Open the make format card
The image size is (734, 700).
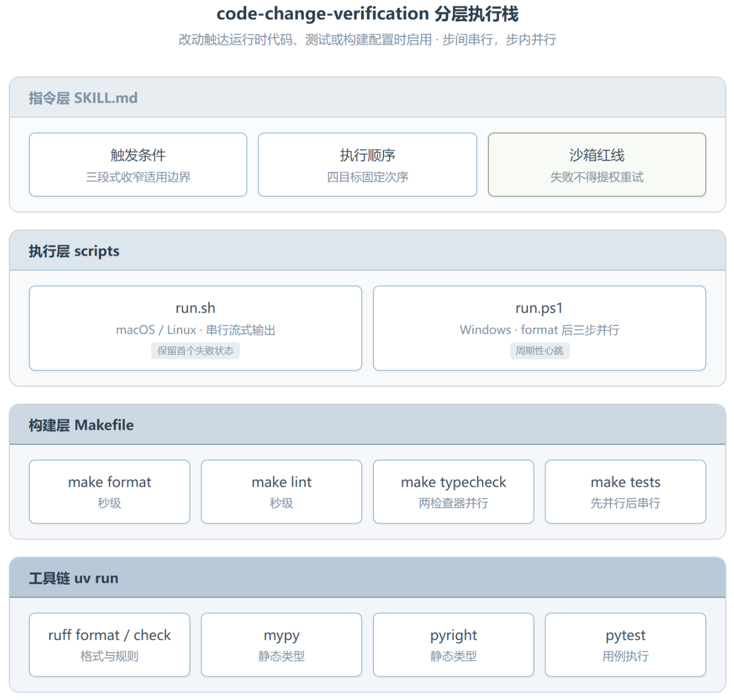click(x=110, y=492)
